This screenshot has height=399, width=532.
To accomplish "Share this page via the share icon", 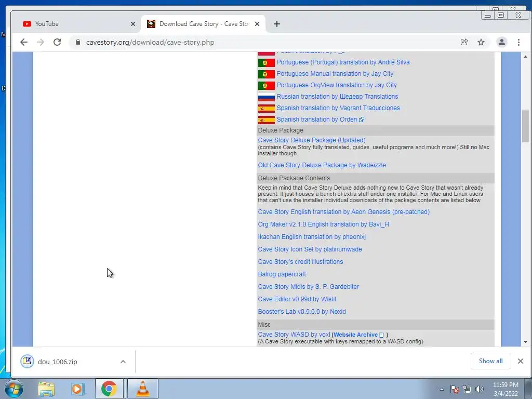I will tap(464, 42).
